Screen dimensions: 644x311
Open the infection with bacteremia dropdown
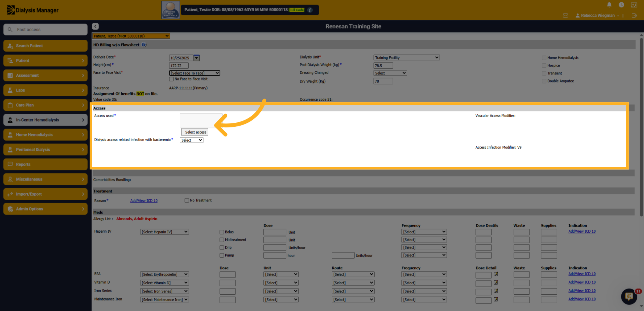191,140
